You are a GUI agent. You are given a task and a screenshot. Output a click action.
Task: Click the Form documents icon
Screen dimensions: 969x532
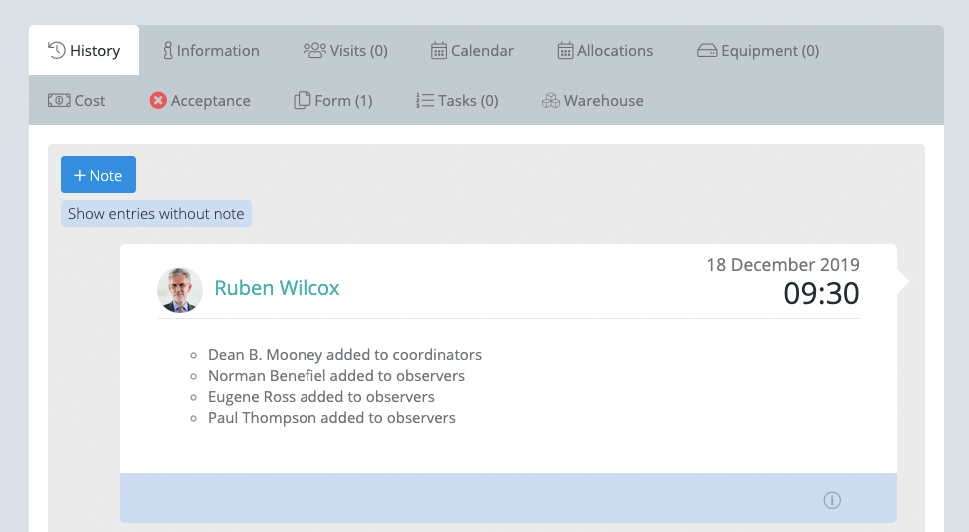(x=302, y=100)
